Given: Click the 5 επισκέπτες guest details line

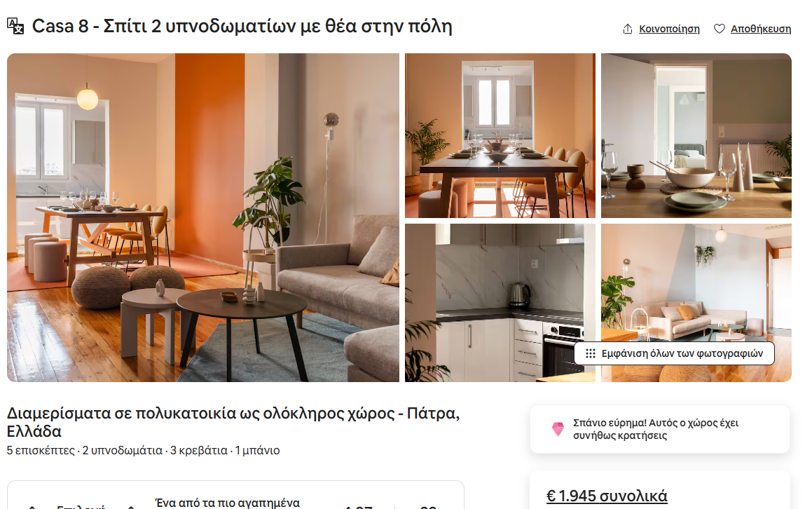Looking at the screenshot, I should (143, 450).
